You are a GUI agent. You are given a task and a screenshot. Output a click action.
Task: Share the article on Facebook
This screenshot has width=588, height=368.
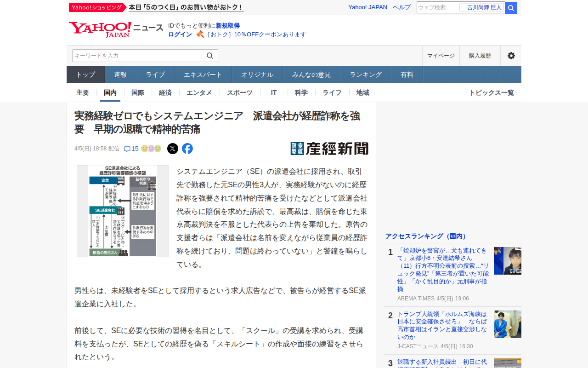pyautogui.click(x=187, y=149)
